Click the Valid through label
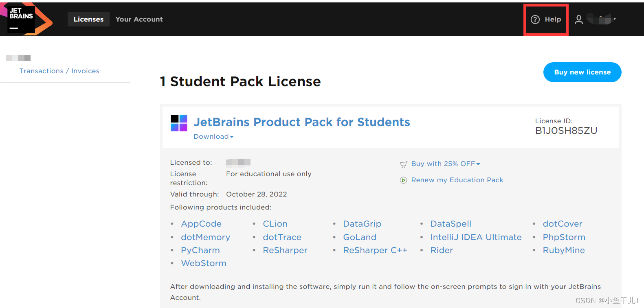The height and width of the screenshot is (308, 644). pyautogui.click(x=194, y=194)
